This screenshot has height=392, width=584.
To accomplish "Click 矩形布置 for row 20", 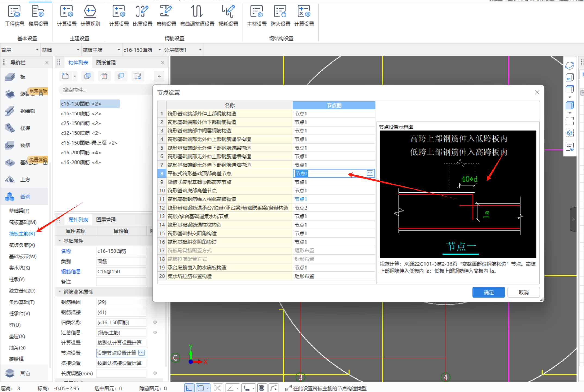I will click(334, 276).
